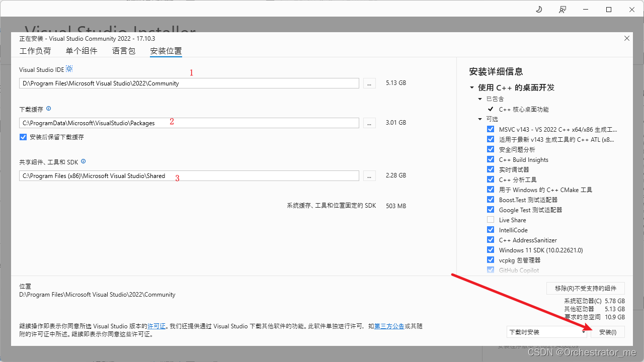Click the night mode moon icon
This screenshot has width=644, height=362.
539,10
